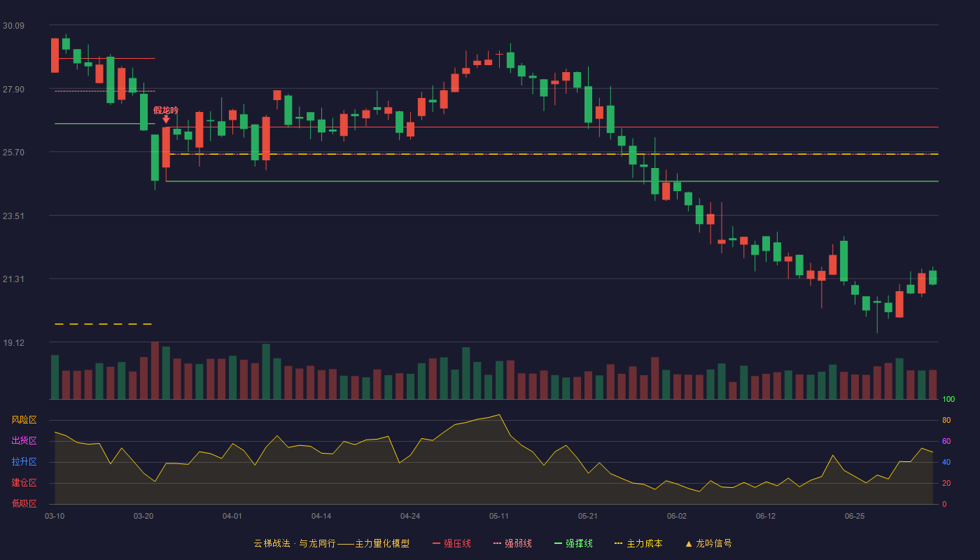Click the 假龙吟 signal label
This screenshot has width=980, height=560.
pos(166,110)
